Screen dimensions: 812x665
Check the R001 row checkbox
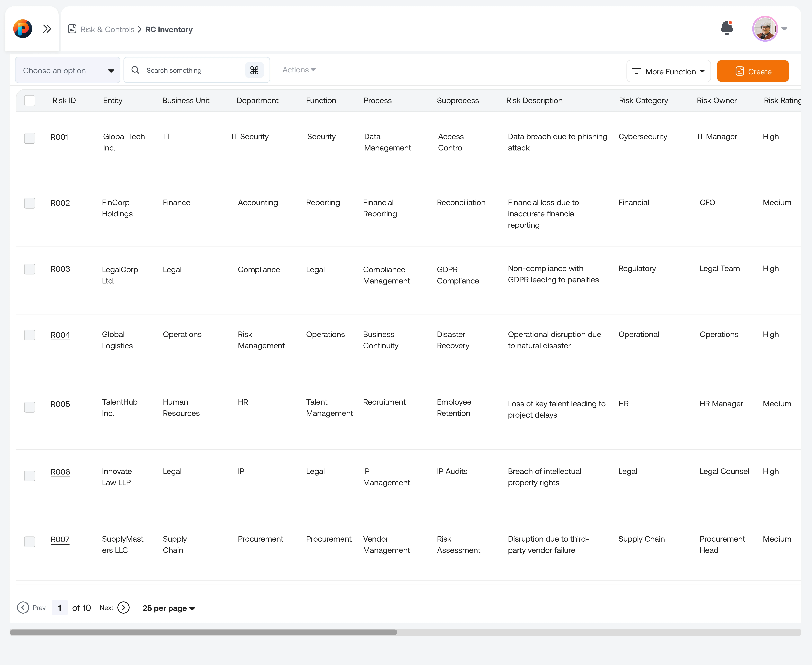(29, 138)
